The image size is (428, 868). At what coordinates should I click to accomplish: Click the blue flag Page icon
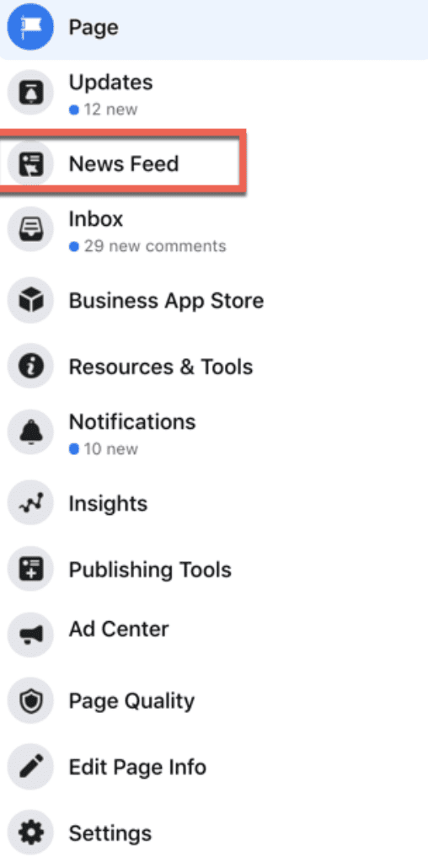pyautogui.click(x=30, y=27)
